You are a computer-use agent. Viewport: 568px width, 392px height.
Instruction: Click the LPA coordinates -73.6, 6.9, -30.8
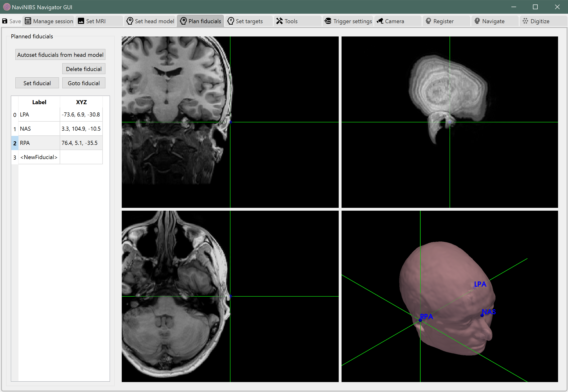coord(81,115)
